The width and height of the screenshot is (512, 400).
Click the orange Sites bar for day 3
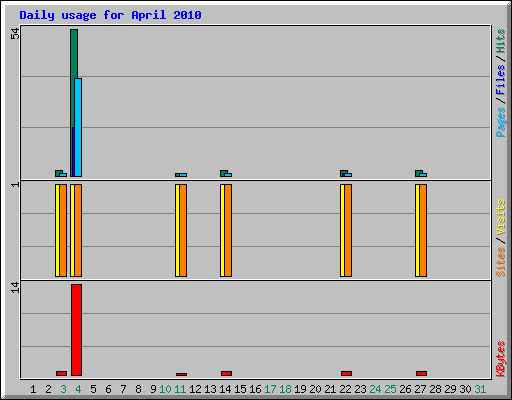pos(63,230)
